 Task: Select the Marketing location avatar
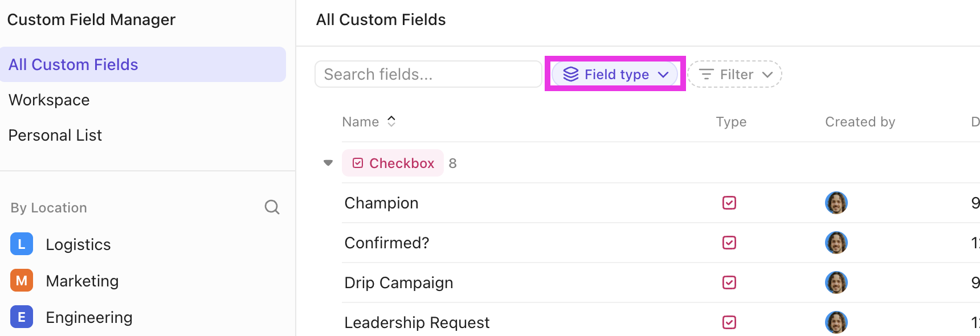21,280
